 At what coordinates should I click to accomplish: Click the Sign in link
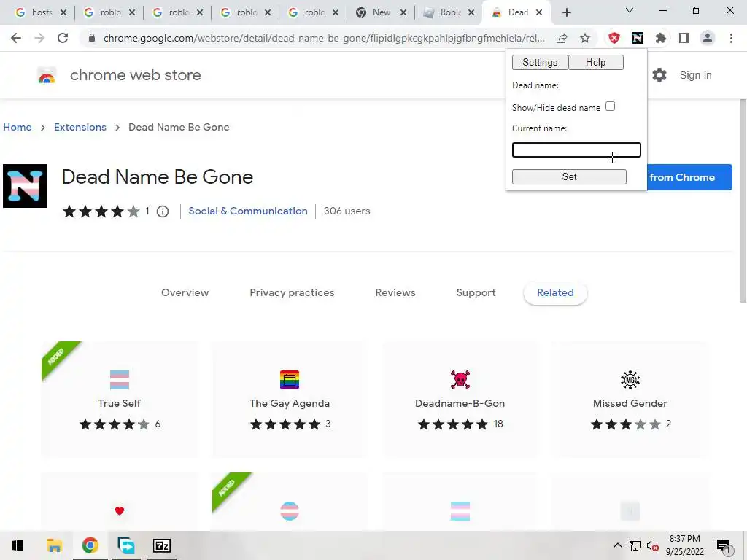tap(695, 75)
